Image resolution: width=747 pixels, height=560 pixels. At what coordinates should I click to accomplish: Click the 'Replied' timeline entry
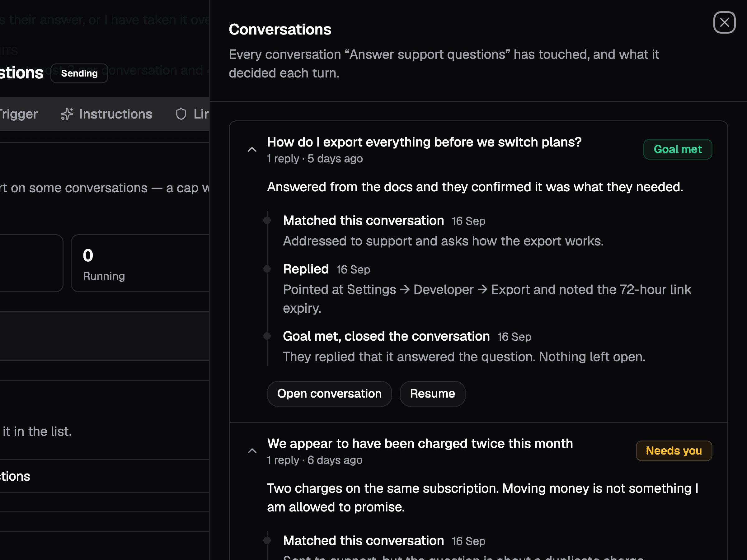pyautogui.click(x=306, y=269)
